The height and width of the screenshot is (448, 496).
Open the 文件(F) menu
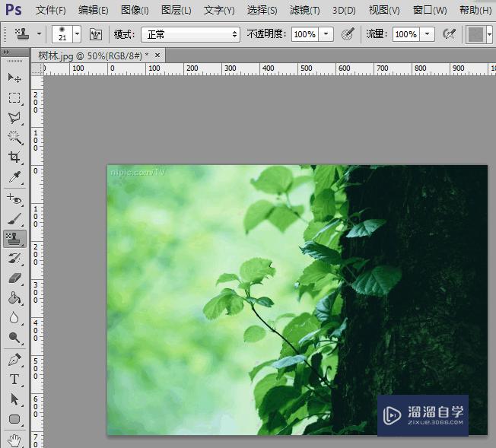click(x=51, y=11)
